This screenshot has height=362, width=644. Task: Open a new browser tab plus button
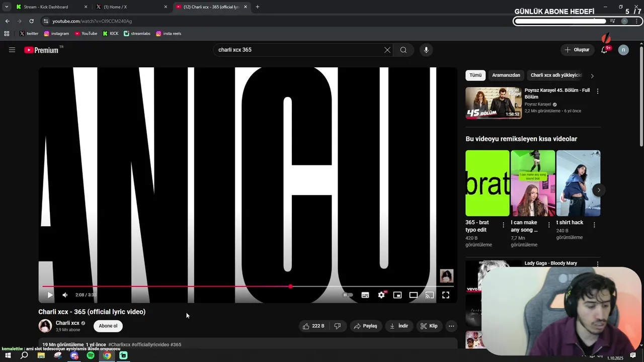(258, 7)
